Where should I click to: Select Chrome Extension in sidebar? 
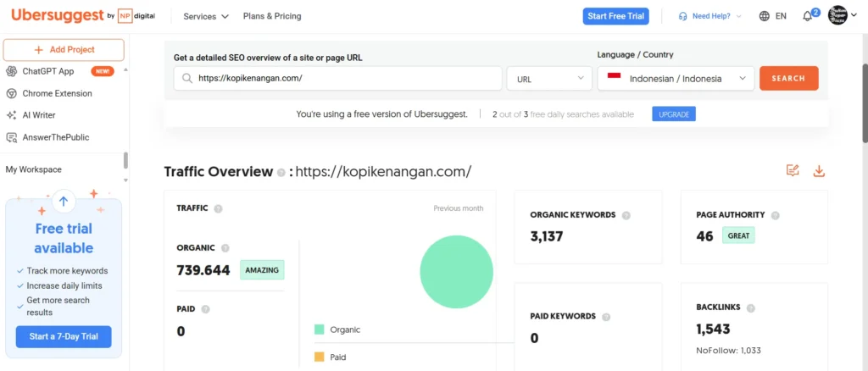pos(58,93)
